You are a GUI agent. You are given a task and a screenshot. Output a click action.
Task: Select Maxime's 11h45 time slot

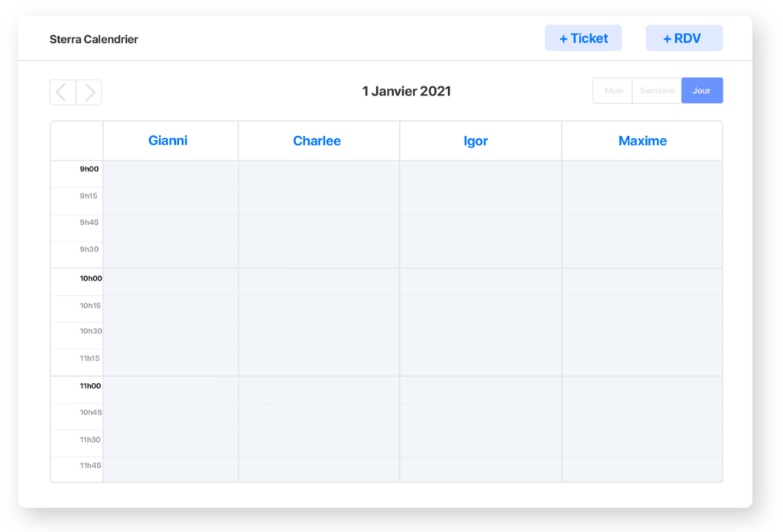(642, 469)
